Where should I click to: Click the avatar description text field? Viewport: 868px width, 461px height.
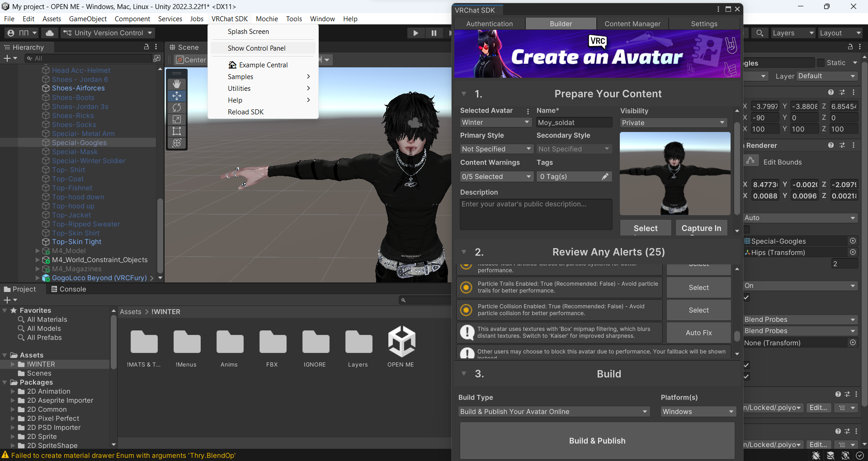[536, 215]
